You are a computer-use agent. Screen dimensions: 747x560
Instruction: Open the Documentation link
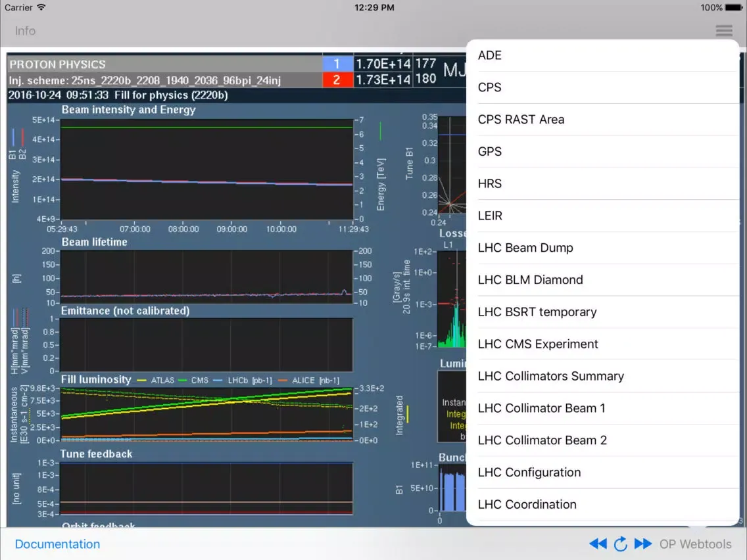[x=57, y=544]
